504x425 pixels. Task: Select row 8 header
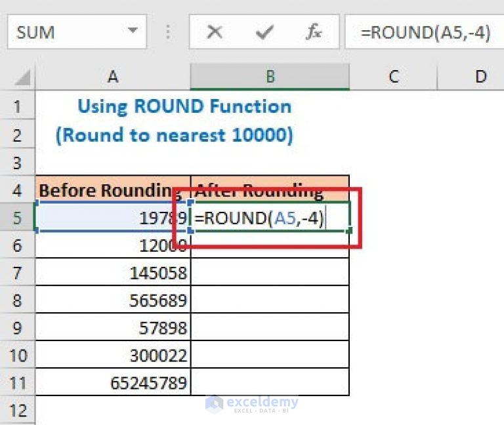[17, 300]
